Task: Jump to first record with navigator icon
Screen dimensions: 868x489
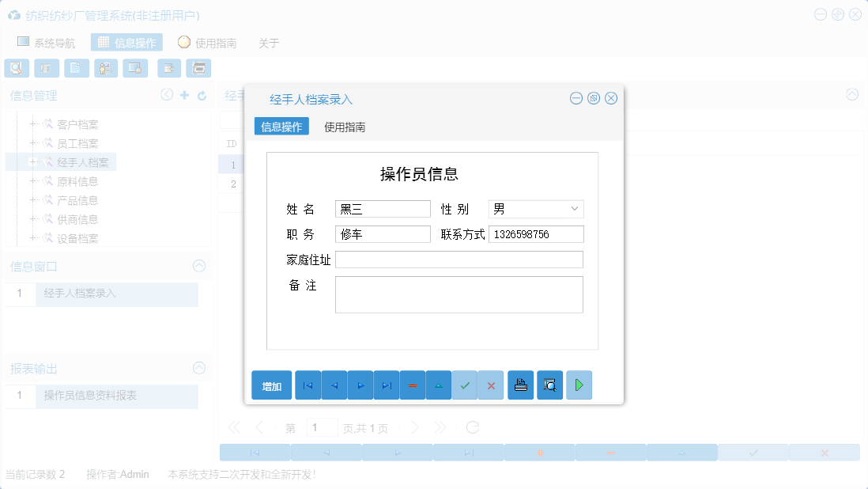Action: 308,385
